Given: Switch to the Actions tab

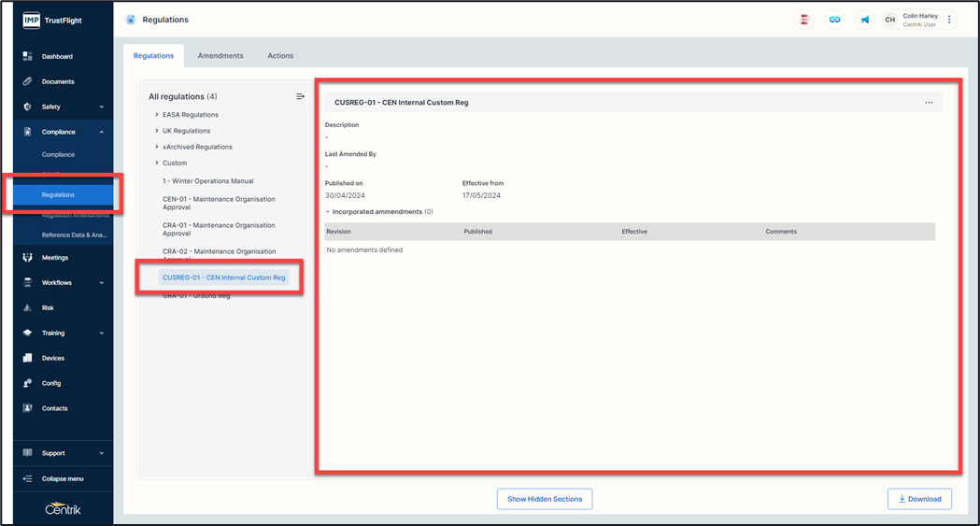Looking at the screenshot, I should pos(280,56).
